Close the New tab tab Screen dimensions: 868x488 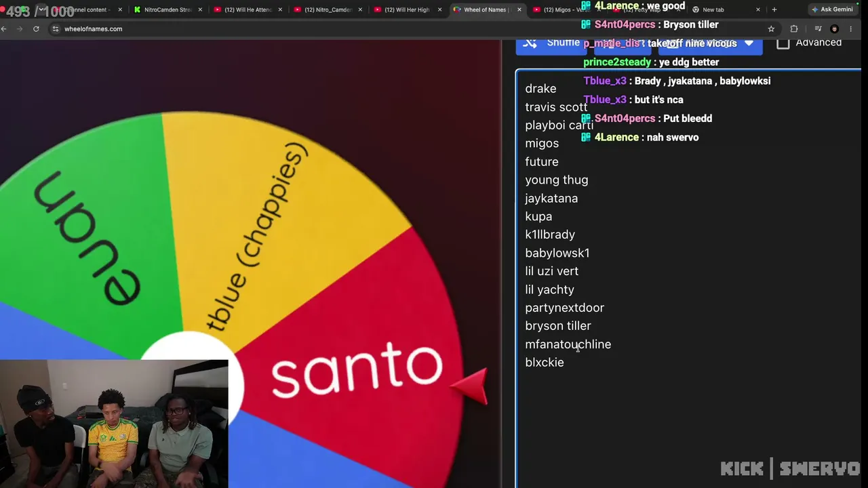click(758, 9)
